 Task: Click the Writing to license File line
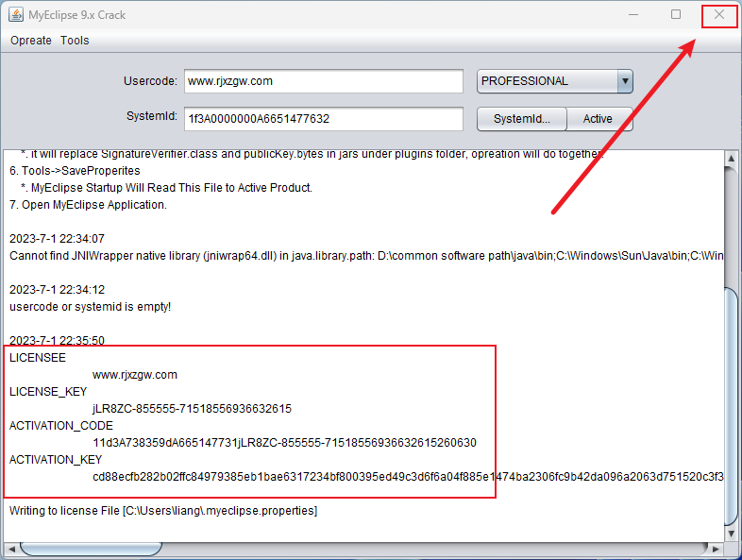pos(163,511)
